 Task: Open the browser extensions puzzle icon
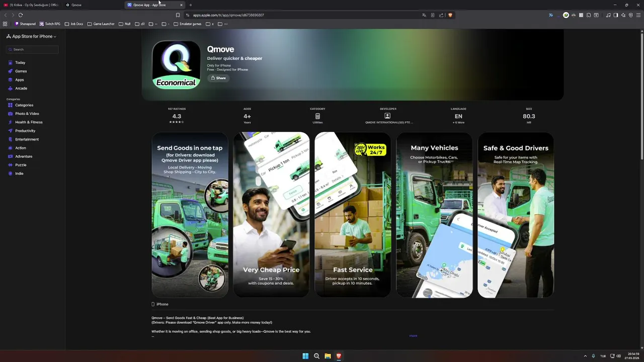point(589,15)
